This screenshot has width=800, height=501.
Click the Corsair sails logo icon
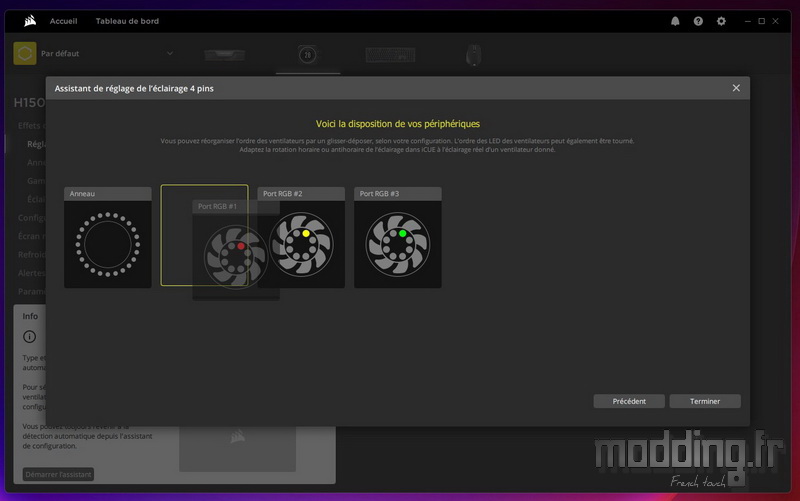(30, 21)
